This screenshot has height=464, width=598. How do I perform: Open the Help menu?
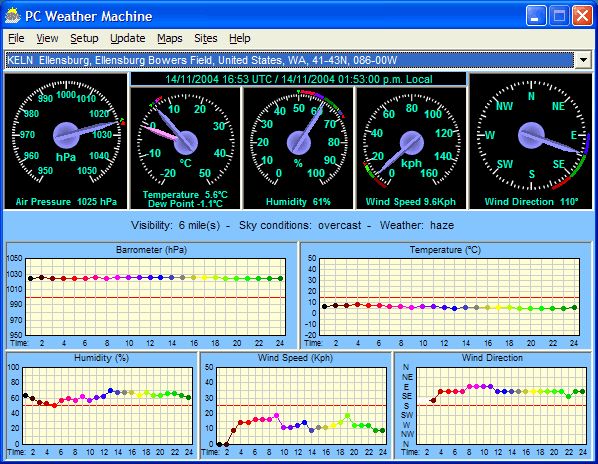pos(240,39)
